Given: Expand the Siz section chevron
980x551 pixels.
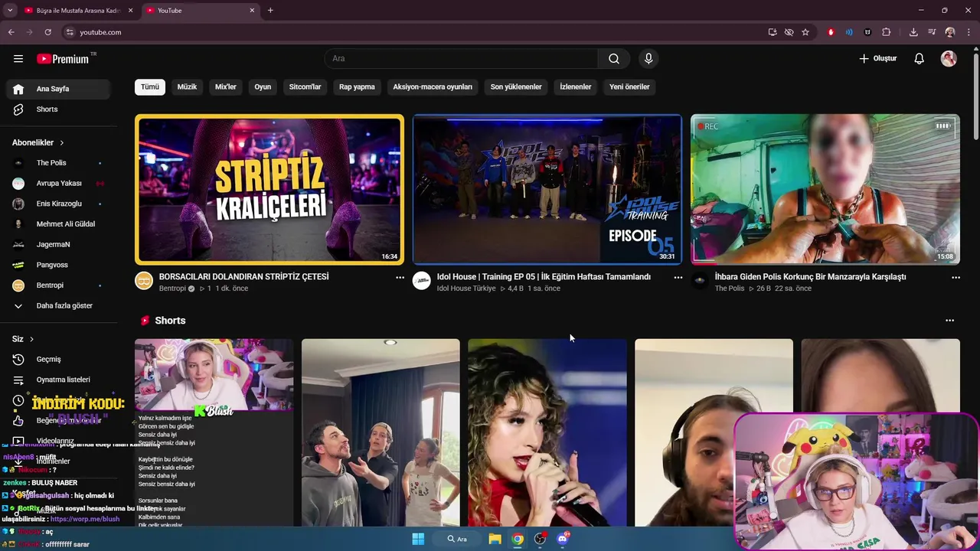Looking at the screenshot, I should pos(31,339).
